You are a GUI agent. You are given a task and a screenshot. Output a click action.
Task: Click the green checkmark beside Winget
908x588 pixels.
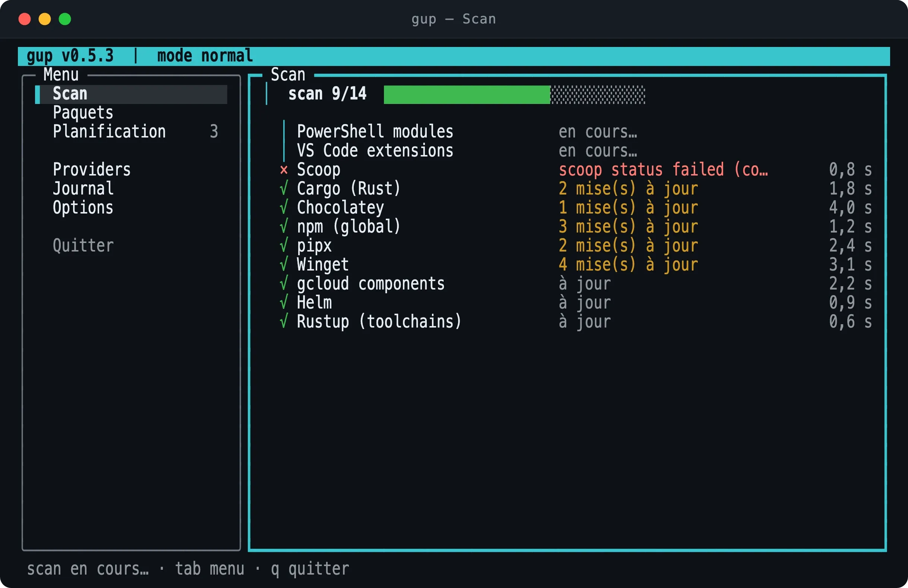pos(283,264)
